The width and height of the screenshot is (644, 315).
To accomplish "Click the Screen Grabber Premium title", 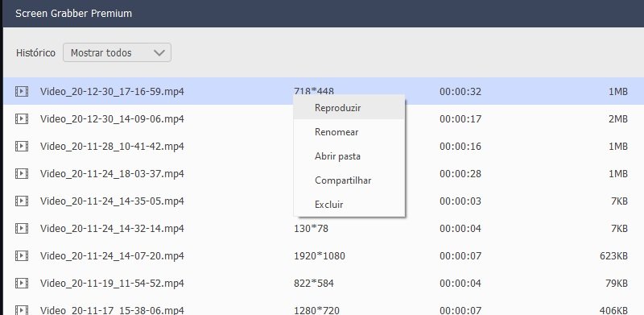I will pyautogui.click(x=73, y=13).
